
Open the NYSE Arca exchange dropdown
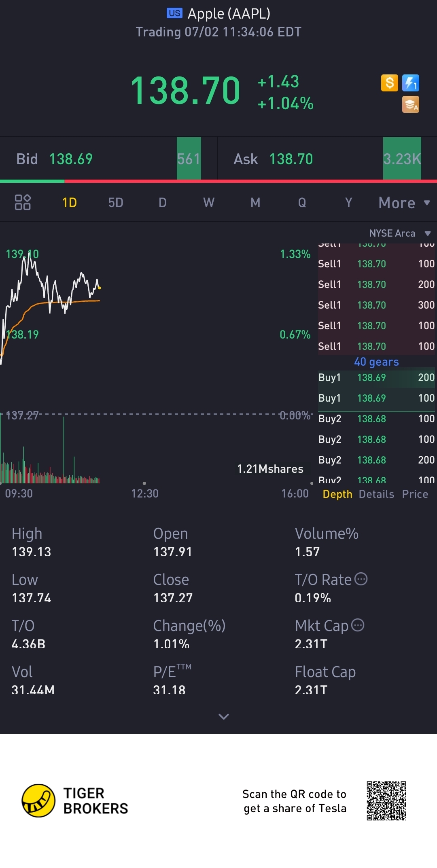[399, 233]
